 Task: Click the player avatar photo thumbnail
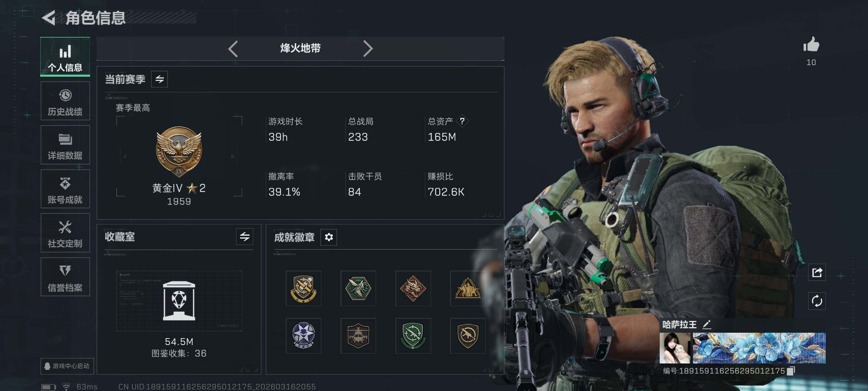(675, 348)
